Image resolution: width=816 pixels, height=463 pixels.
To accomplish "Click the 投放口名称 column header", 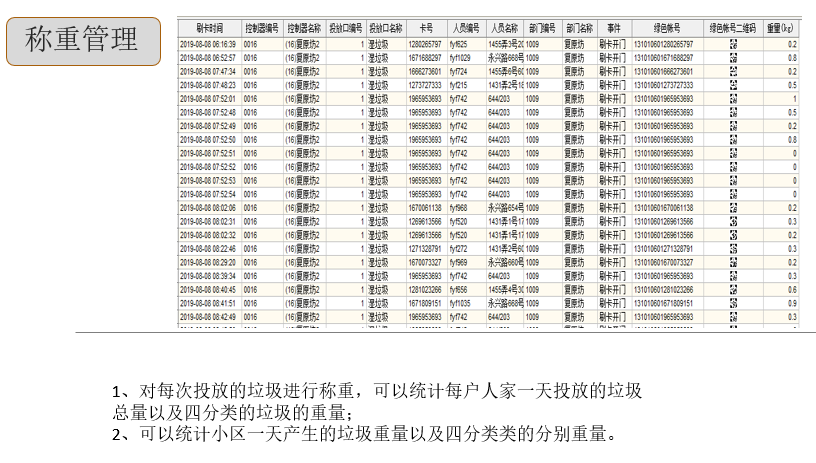I will pos(386,28).
